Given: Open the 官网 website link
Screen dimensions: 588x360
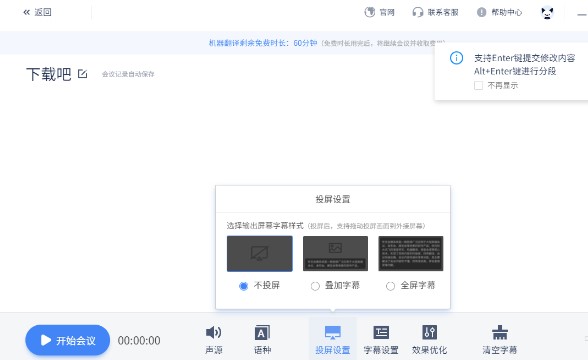Looking at the screenshot, I should coord(380,12).
